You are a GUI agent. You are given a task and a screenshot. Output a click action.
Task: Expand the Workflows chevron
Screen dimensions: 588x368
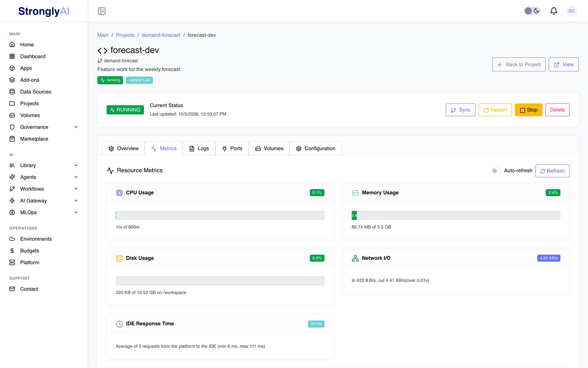tap(76, 189)
